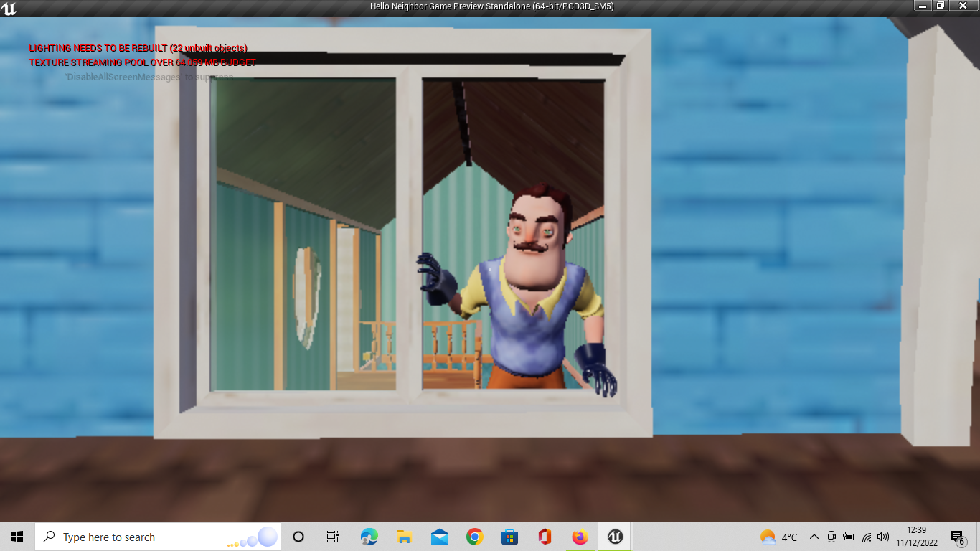
Task: Minimize the Hello Neighbor preview window
Action: [x=922, y=6]
